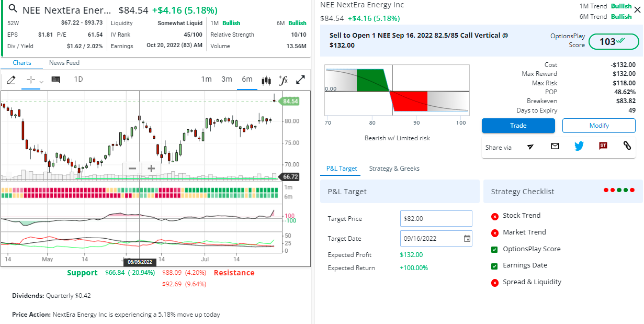Click the blue Trade button
Viewport: 644px width, 324px height.
[x=518, y=126]
